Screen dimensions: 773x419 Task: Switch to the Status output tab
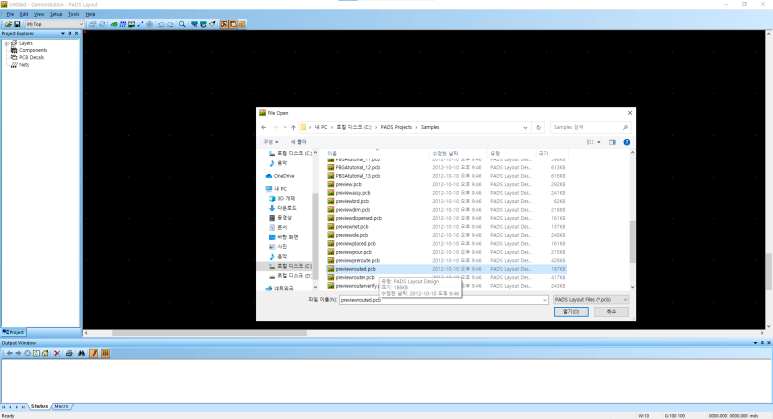39,406
